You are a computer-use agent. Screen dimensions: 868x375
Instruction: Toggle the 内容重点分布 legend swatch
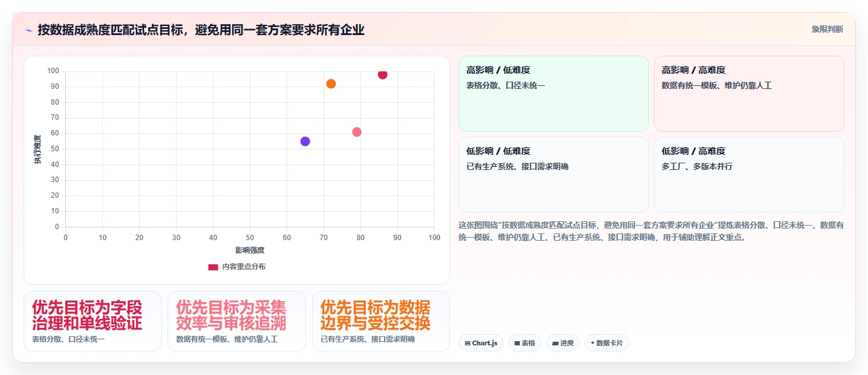click(213, 267)
